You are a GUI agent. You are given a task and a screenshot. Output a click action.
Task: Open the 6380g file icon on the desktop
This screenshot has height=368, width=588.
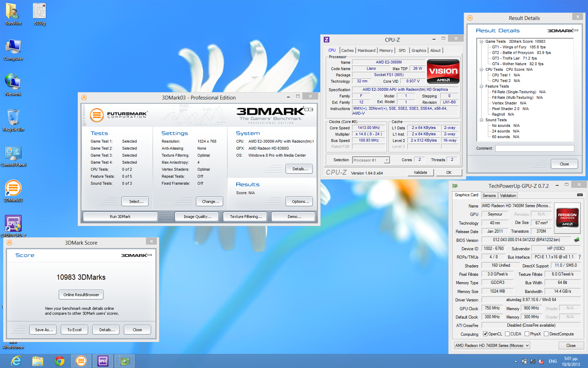(x=40, y=14)
